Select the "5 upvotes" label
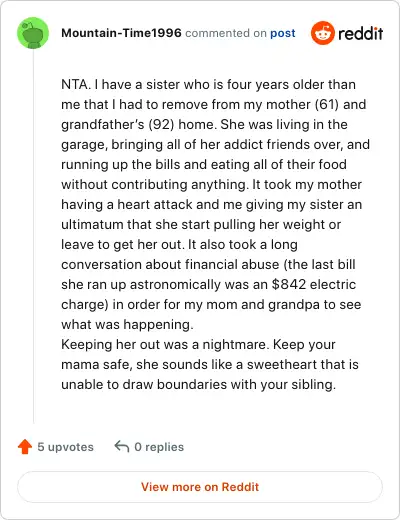Image resolution: width=400 pixels, height=520 pixels. 65,447
